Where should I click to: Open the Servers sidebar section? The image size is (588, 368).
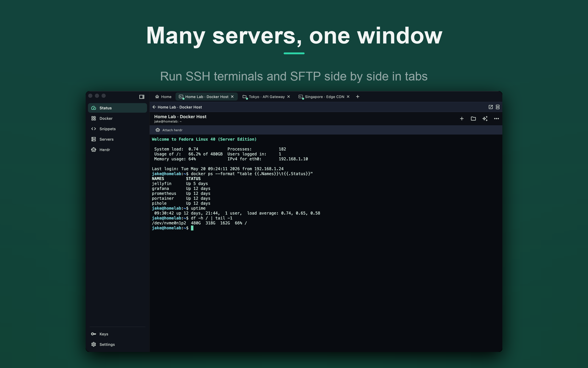[x=117, y=139]
